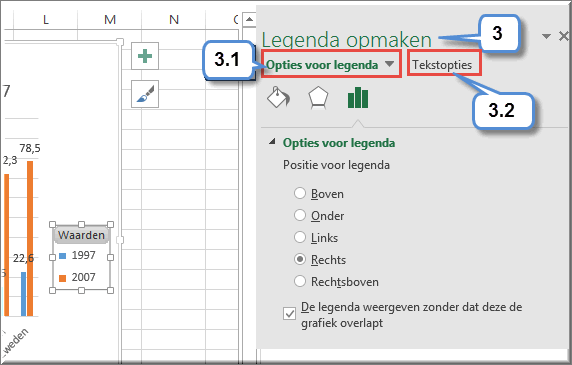Collapse the Opties voor legenda section triangle
Screen dimensions: 572x365
(x=272, y=142)
